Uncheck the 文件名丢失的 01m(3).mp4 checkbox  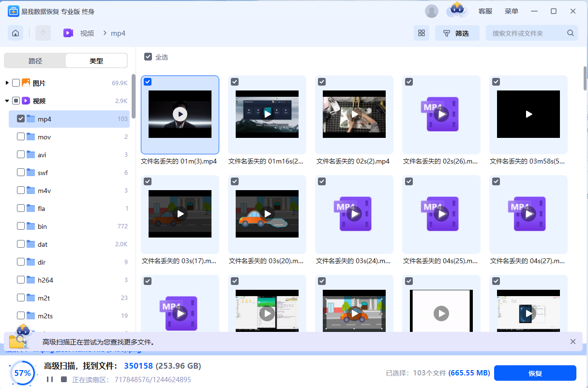click(148, 82)
